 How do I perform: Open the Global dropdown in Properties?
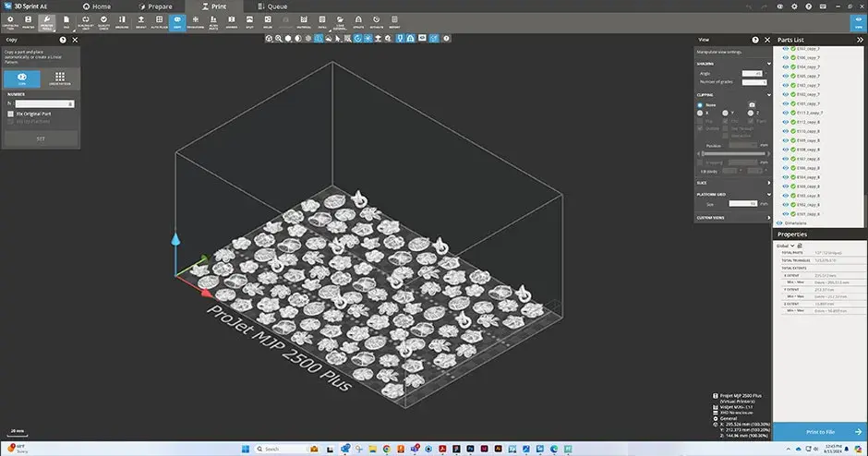pos(785,246)
